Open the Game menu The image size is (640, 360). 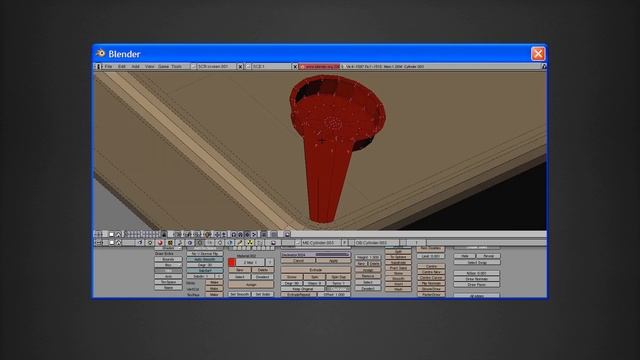[x=163, y=67]
